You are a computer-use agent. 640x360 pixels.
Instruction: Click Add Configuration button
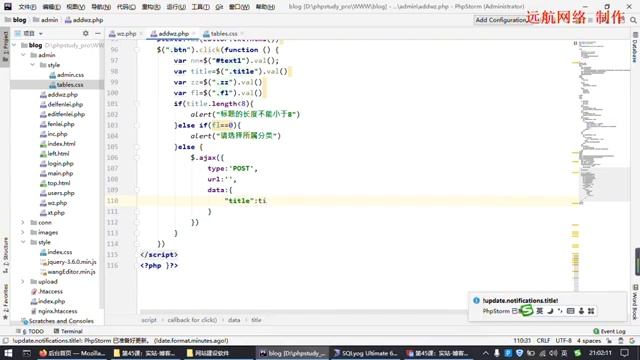[x=500, y=20]
